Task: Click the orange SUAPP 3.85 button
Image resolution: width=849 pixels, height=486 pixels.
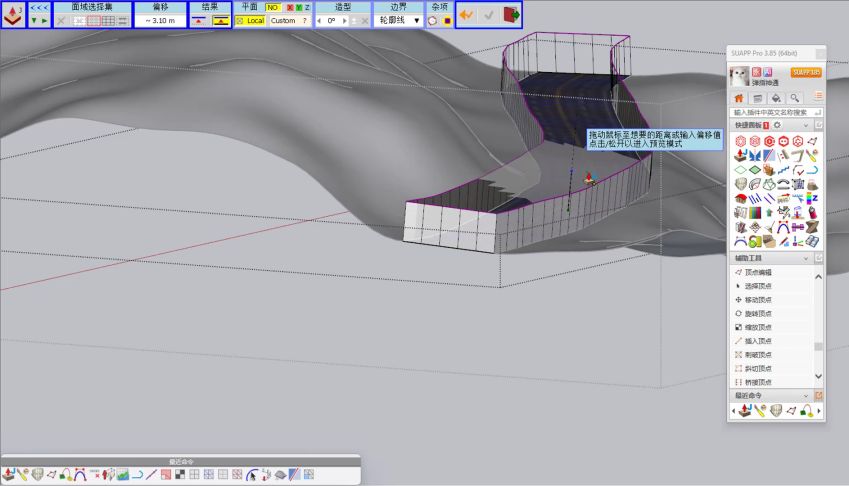Action: pos(806,72)
